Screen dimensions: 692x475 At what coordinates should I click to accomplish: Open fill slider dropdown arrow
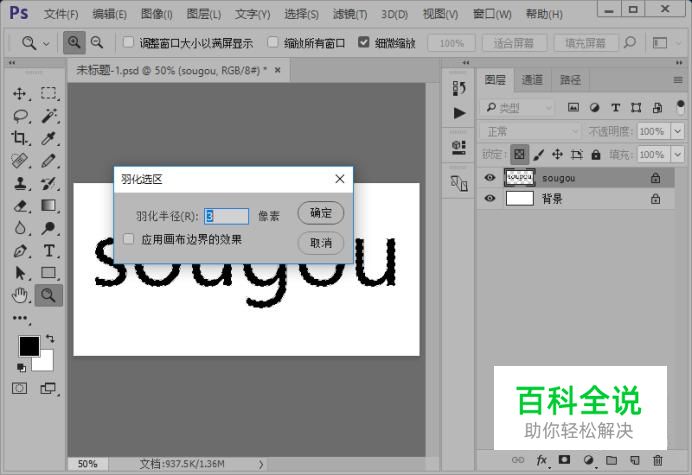click(x=677, y=155)
